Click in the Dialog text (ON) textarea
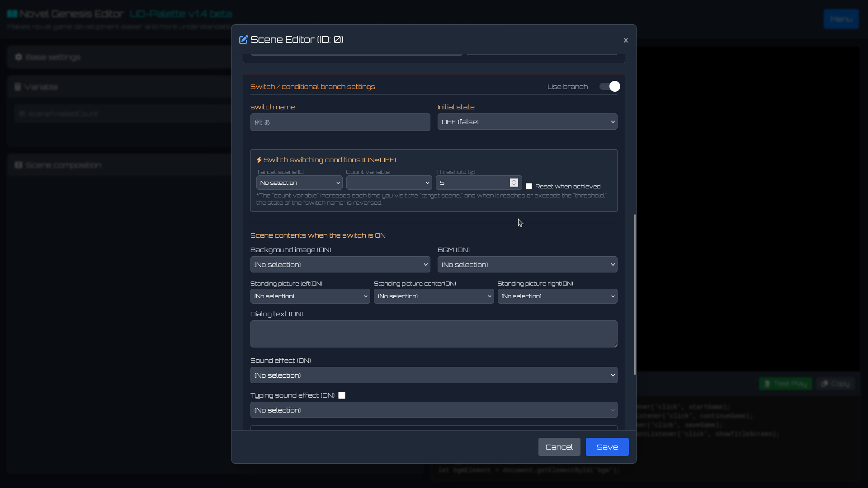The width and height of the screenshot is (868, 488). [x=434, y=334]
